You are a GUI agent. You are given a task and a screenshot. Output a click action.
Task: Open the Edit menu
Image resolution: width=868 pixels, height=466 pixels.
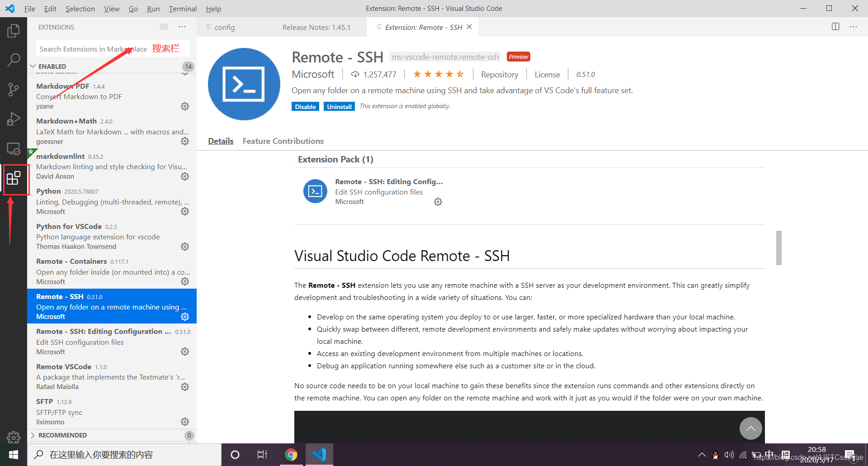tap(50, 9)
